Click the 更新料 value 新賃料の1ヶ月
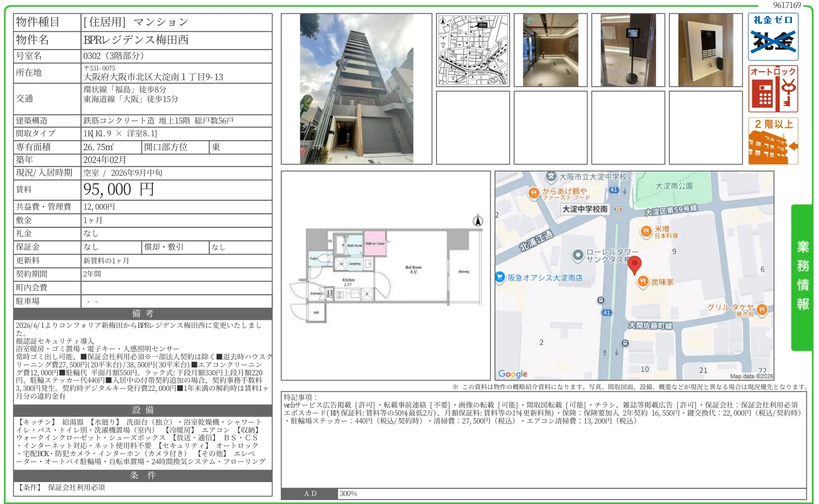 coord(106,261)
